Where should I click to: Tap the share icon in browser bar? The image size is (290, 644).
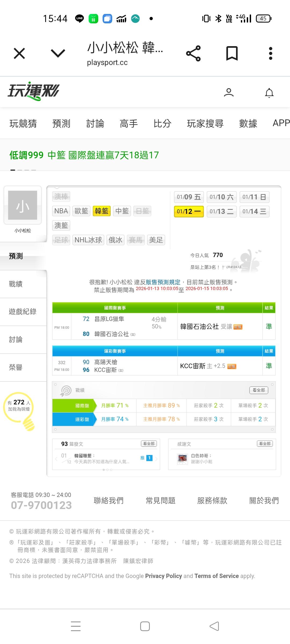click(x=193, y=53)
